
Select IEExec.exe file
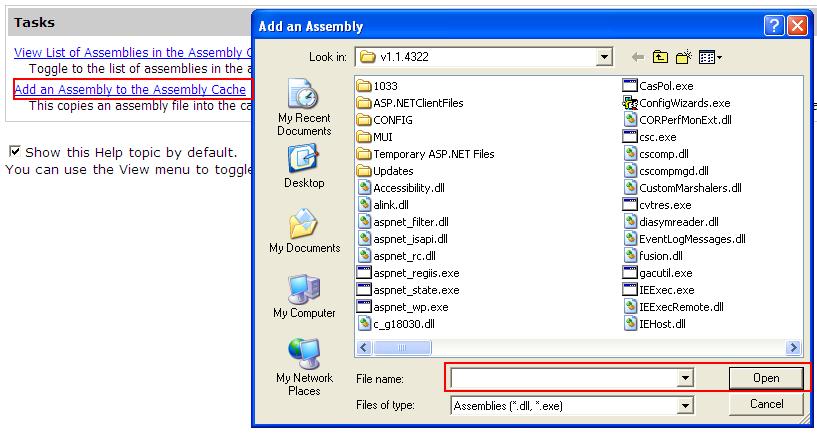[659, 290]
